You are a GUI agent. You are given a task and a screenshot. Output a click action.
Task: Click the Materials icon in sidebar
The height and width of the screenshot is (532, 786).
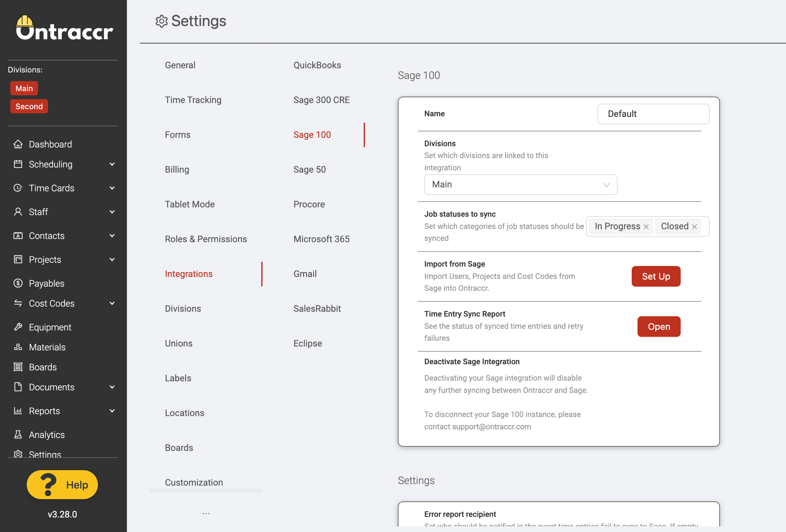point(18,347)
